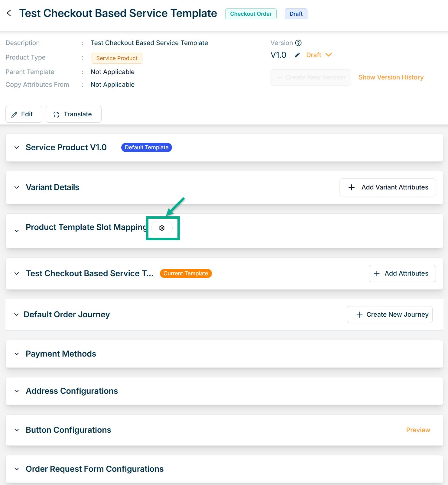Viewport: 448px width, 485px height.
Task: Toggle the Address Configurations section chevron
Action: (17, 391)
